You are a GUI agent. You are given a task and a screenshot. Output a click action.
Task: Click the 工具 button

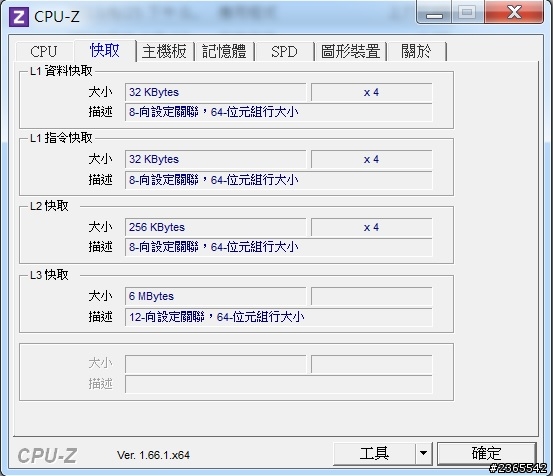click(x=374, y=453)
